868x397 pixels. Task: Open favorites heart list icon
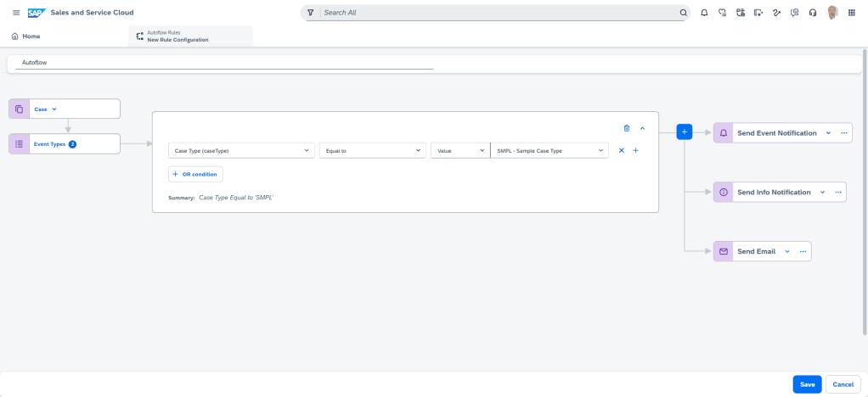(x=722, y=12)
